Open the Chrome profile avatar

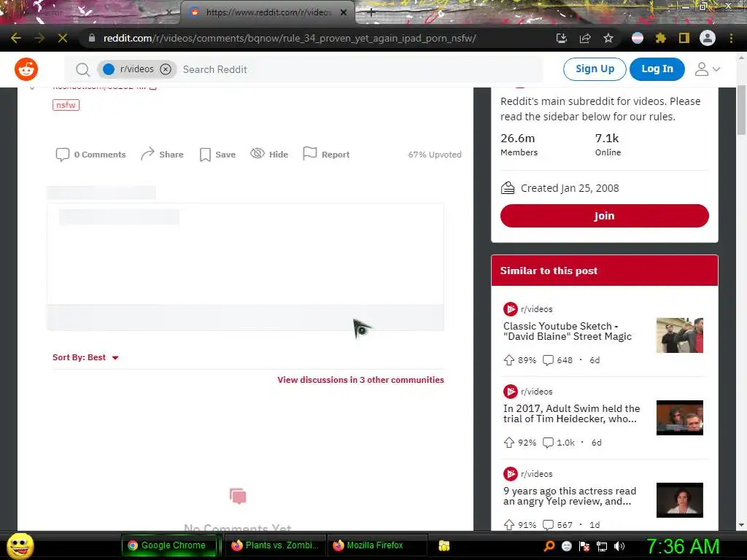708,38
